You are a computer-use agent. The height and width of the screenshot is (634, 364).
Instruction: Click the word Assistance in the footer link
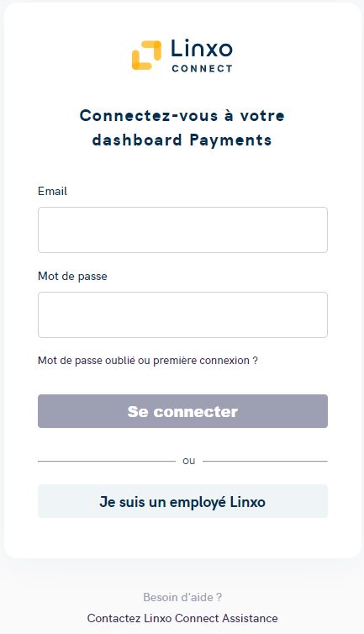coord(250,618)
